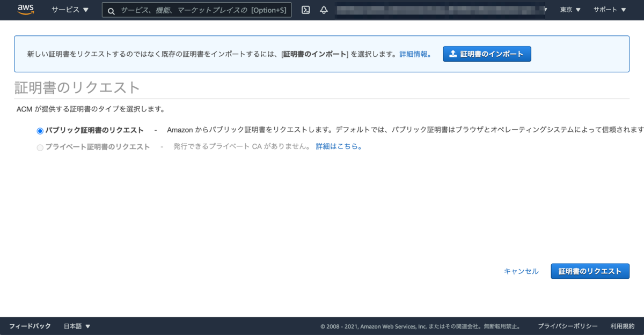
Task: Click the ACM が提供する証明書のタイプ text
Action: [91, 109]
